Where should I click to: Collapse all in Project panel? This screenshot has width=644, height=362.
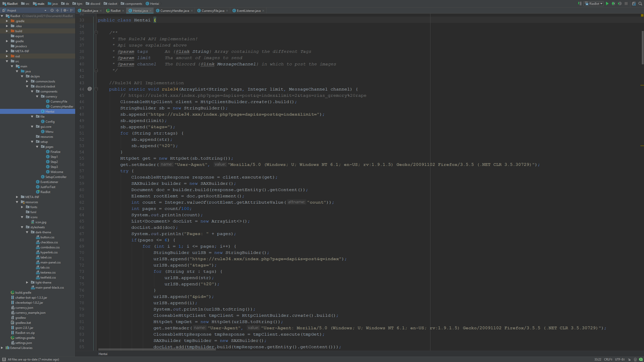[58, 10]
